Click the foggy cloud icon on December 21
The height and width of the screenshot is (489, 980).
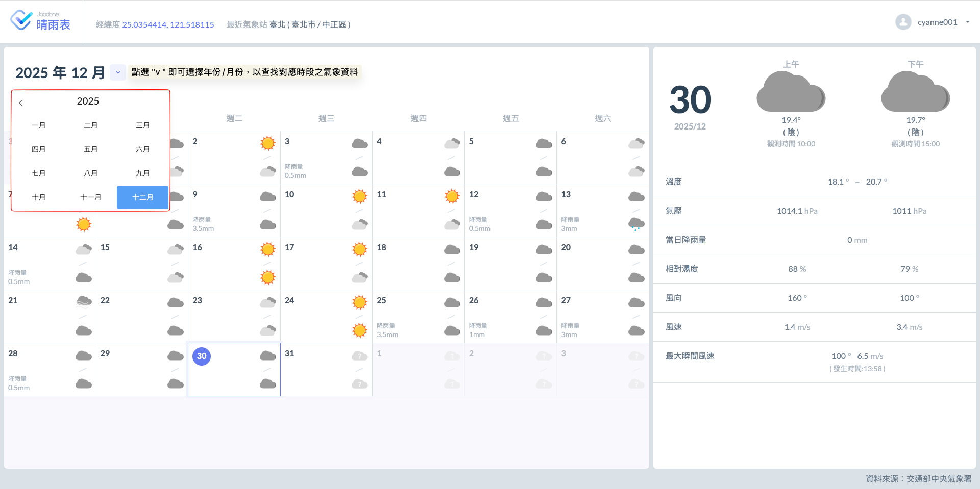(x=84, y=302)
